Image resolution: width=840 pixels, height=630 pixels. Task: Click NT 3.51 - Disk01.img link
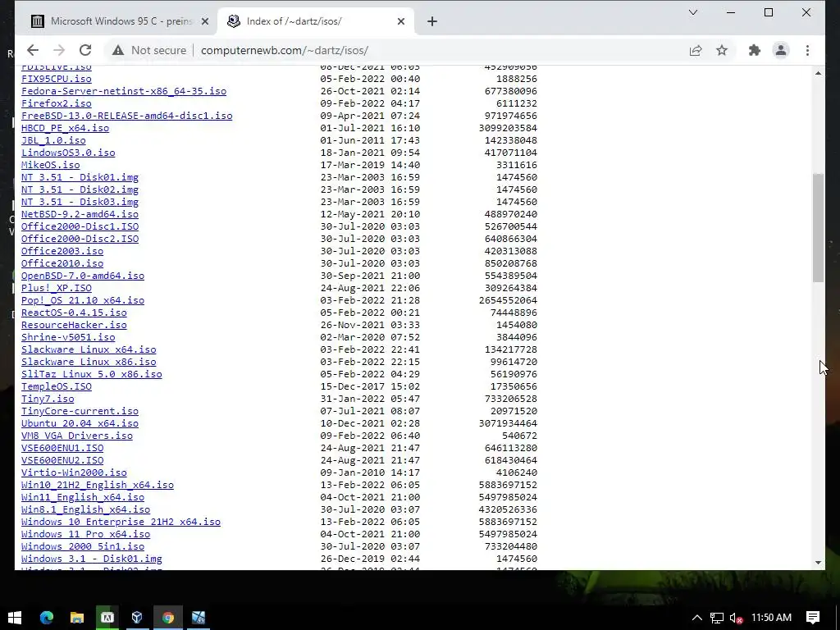click(x=80, y=177)
